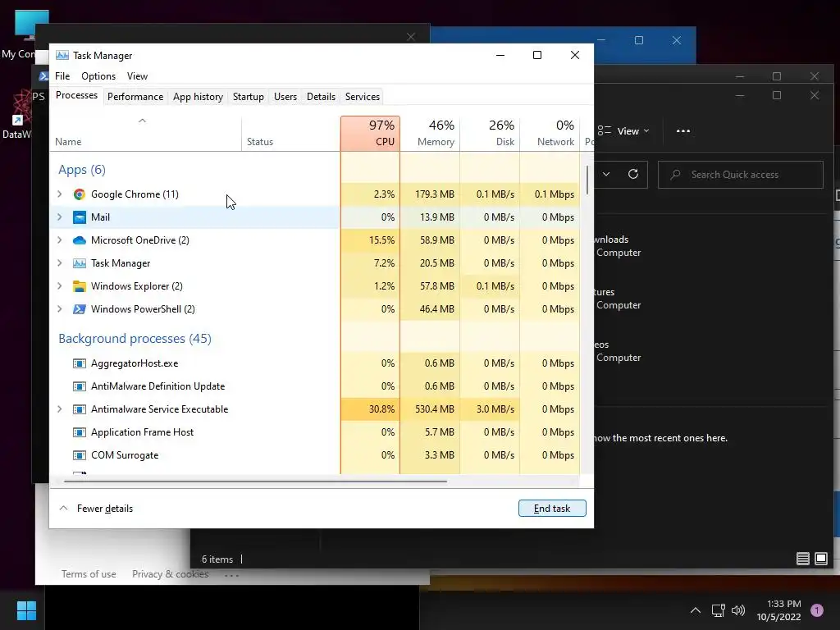Image resolution: width=840 pixels, height=630 pixels.
Task: Open the File menu
Action: 62,76
